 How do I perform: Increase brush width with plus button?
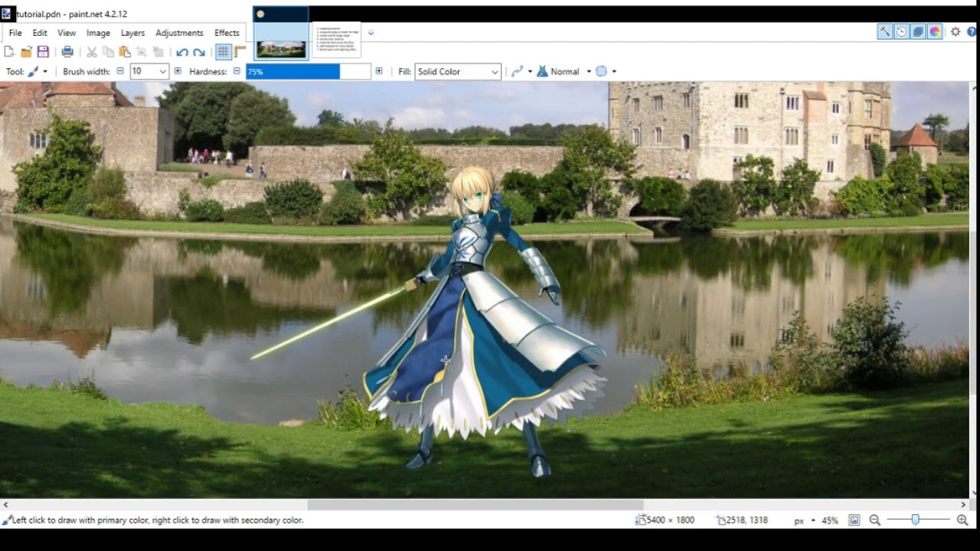(178, 71)
